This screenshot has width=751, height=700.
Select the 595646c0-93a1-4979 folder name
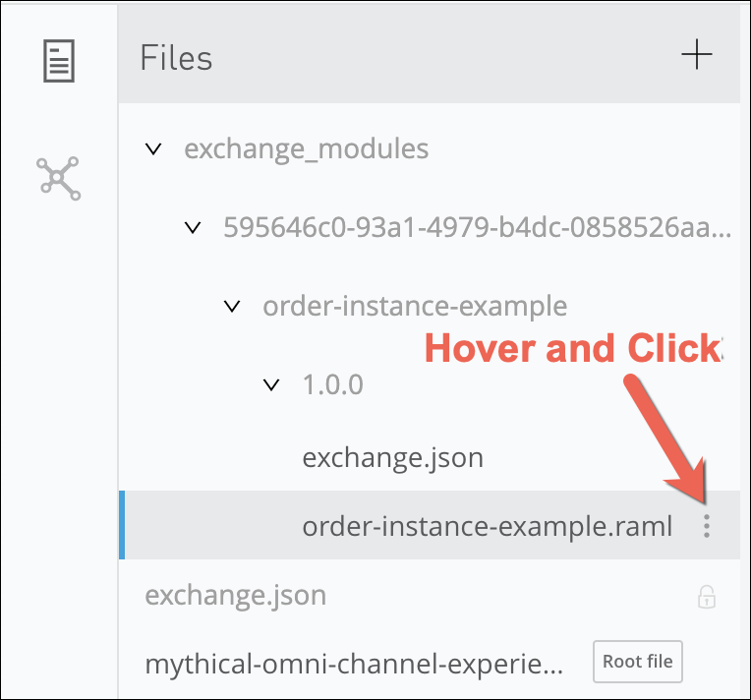pos(477,228)
